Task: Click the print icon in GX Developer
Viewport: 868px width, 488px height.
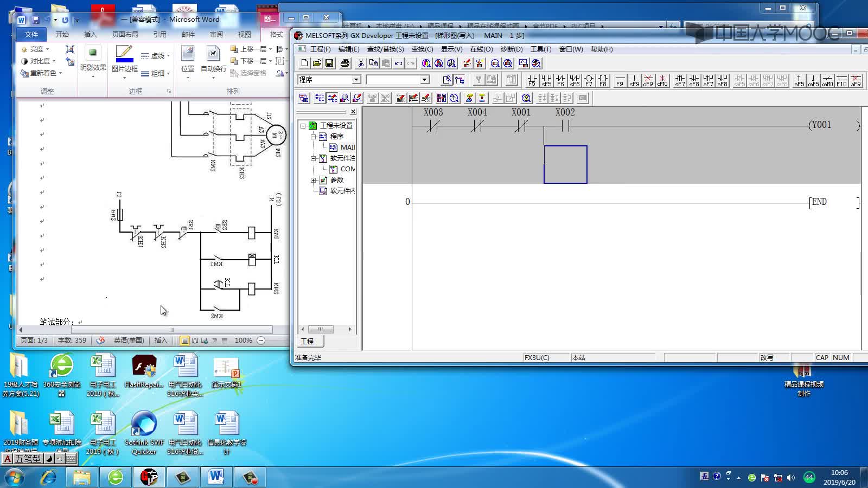Action: [345, 63]
